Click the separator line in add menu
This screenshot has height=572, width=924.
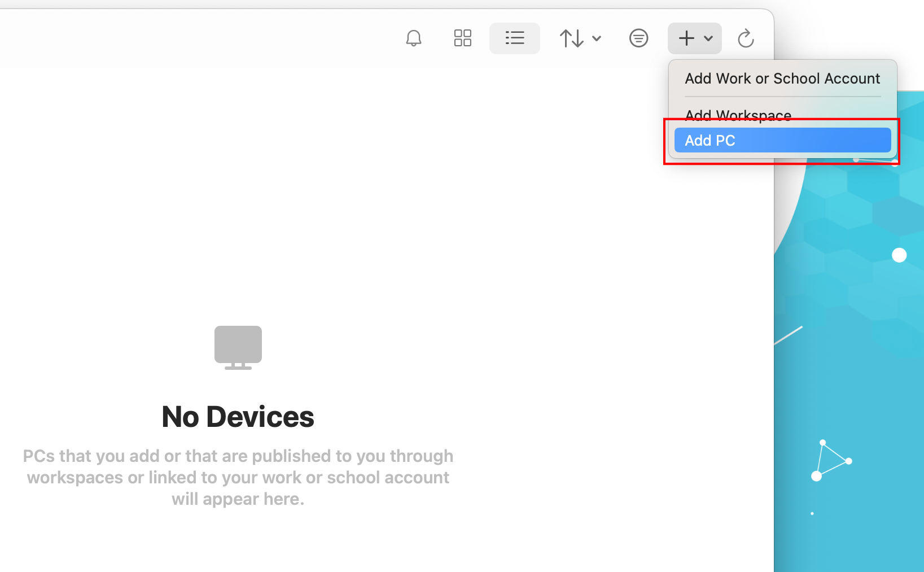(782, 97)
